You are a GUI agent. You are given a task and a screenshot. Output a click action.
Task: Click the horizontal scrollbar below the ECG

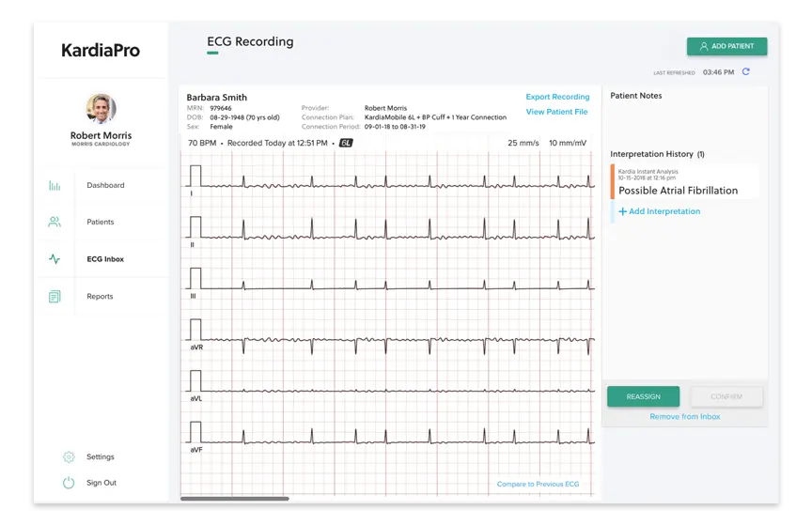point(234,499)
